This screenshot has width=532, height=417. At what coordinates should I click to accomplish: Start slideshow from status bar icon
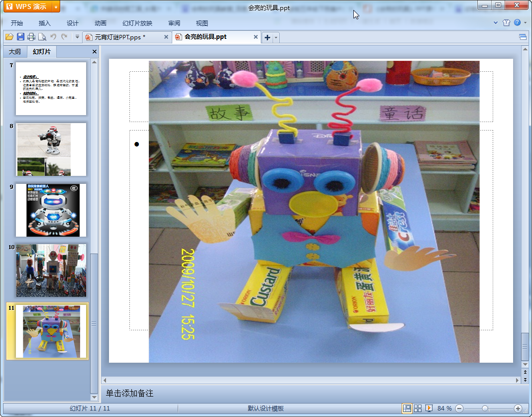click(x=429, y=408)
